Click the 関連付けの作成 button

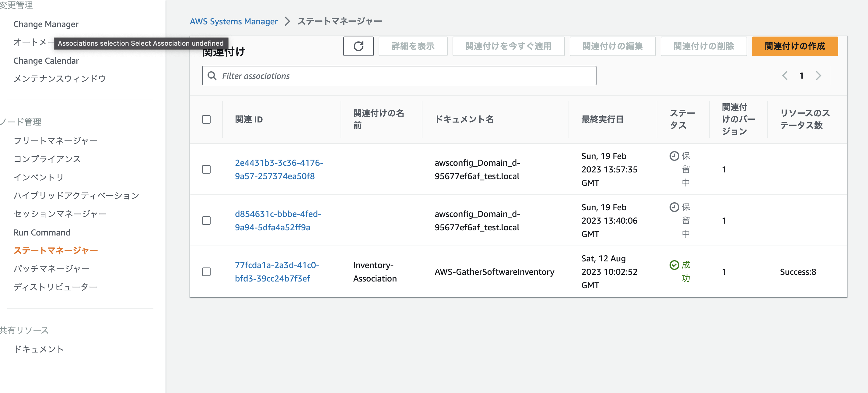795,46
